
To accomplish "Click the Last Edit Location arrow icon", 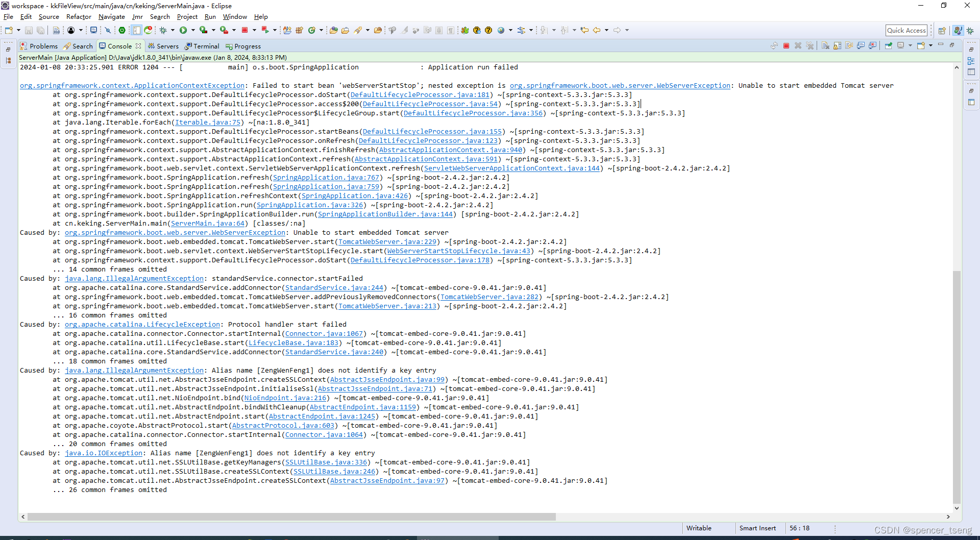I will (584, 30).
